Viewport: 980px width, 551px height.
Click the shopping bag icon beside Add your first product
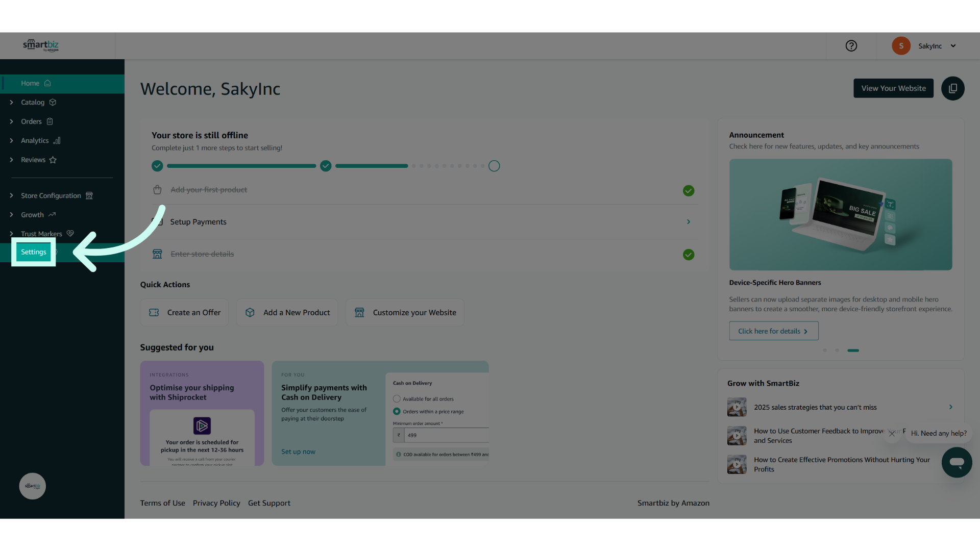coord(157,190)
